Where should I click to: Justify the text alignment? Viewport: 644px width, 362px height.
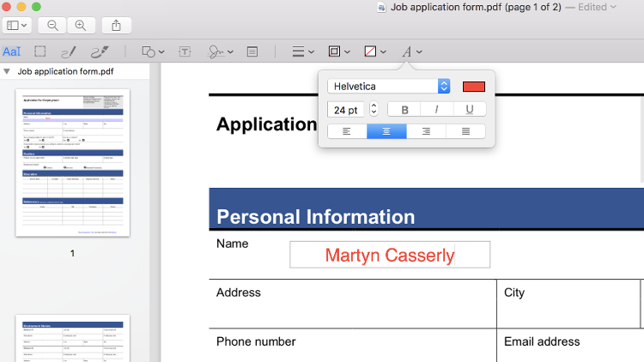[465, 131]
